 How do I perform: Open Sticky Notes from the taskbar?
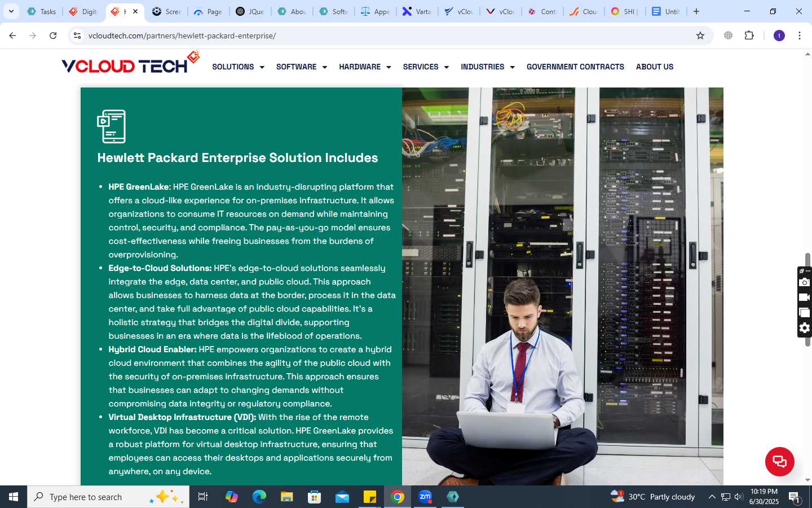click(x=370, y=497)
